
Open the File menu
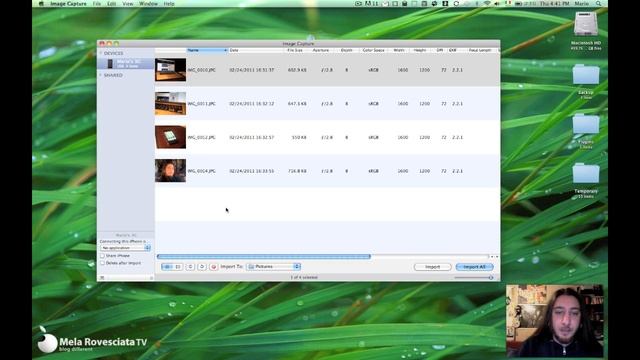pos(96,4)
